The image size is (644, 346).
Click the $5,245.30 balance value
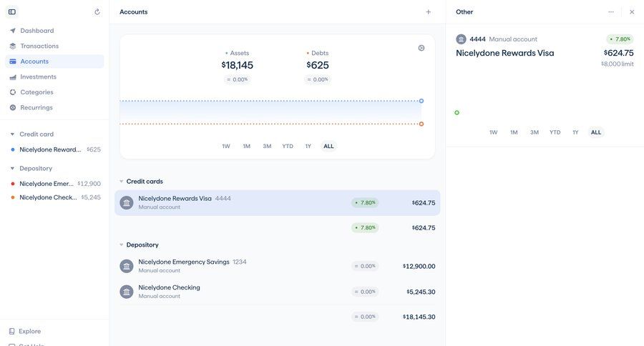(x=421, y=292)
